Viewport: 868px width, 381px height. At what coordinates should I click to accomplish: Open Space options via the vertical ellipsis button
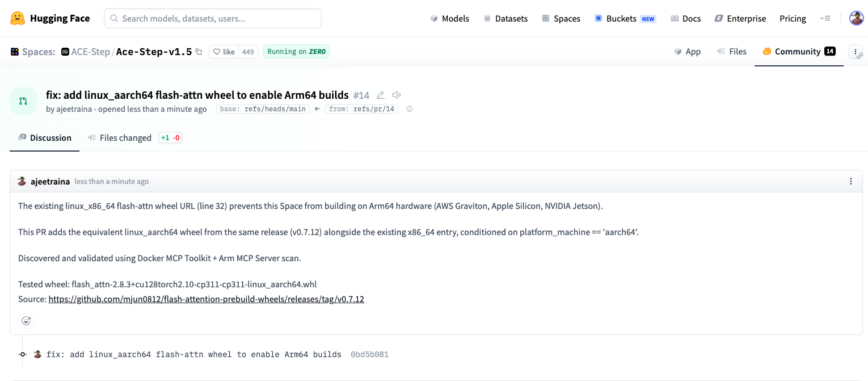[x=856, y=51]
